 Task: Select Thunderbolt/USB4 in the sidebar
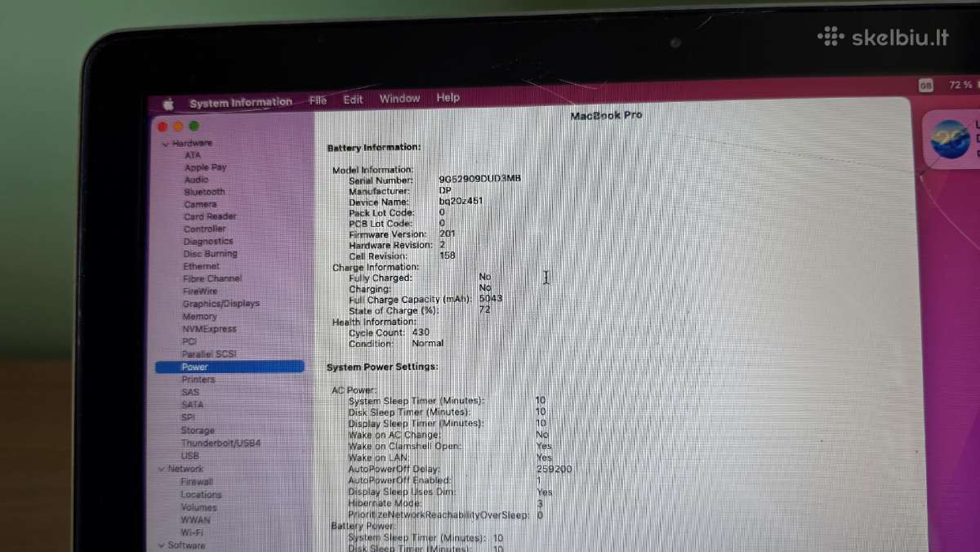pos(220,443)
